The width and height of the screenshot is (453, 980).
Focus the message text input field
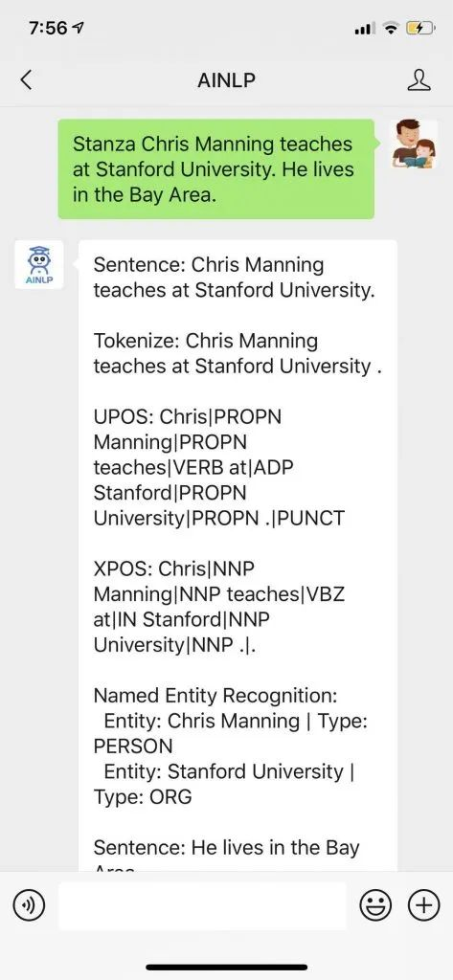202,905
